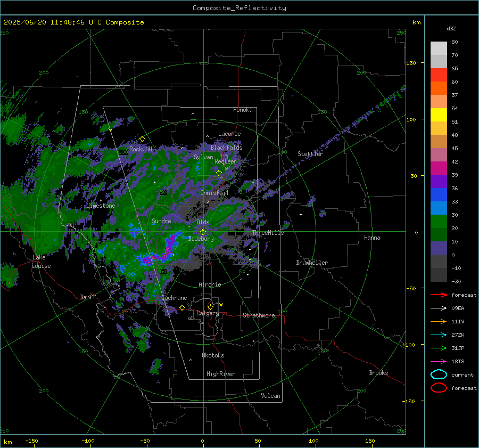Pick the bright yellow 51-54 dBZ swatch

pyautogui.click(x=439, y=115)
